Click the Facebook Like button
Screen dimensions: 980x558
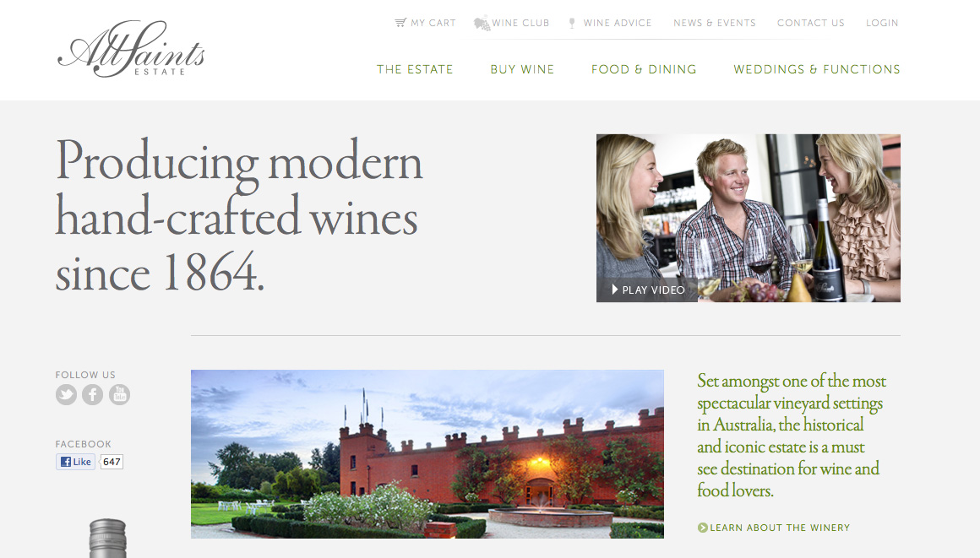point(76,462)
